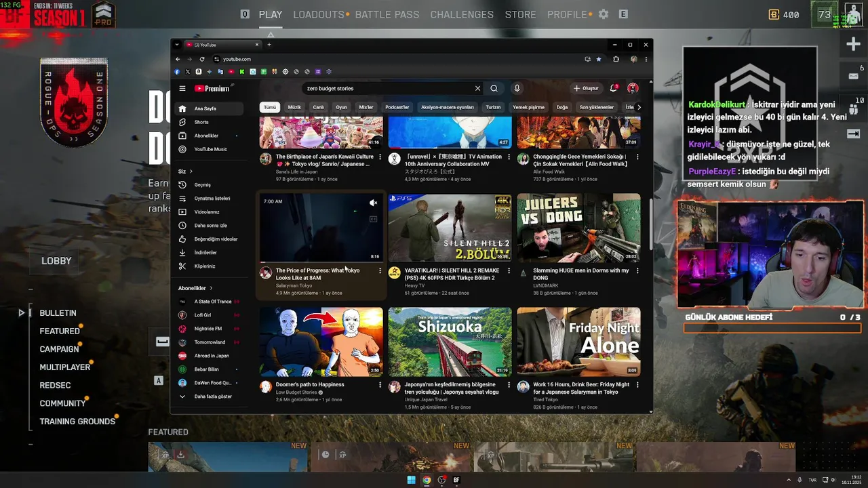Open the YouTube account avatar menu

click(633, 88)
